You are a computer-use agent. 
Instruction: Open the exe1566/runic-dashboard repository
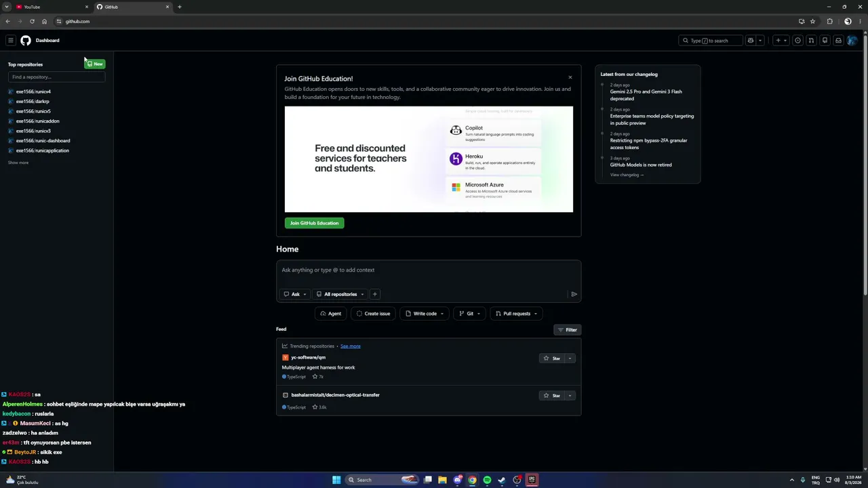pyautogui.click(x=43, y=141)
